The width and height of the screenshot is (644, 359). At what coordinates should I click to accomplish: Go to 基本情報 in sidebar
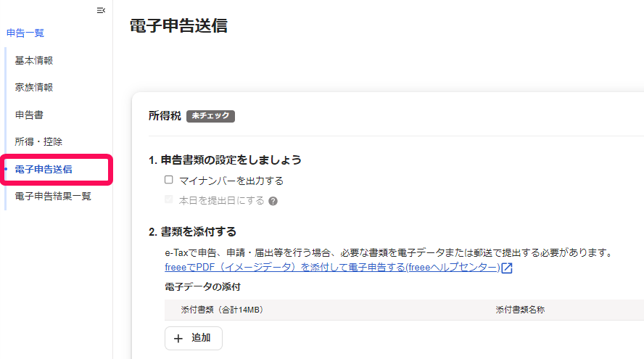coord(34,60)
